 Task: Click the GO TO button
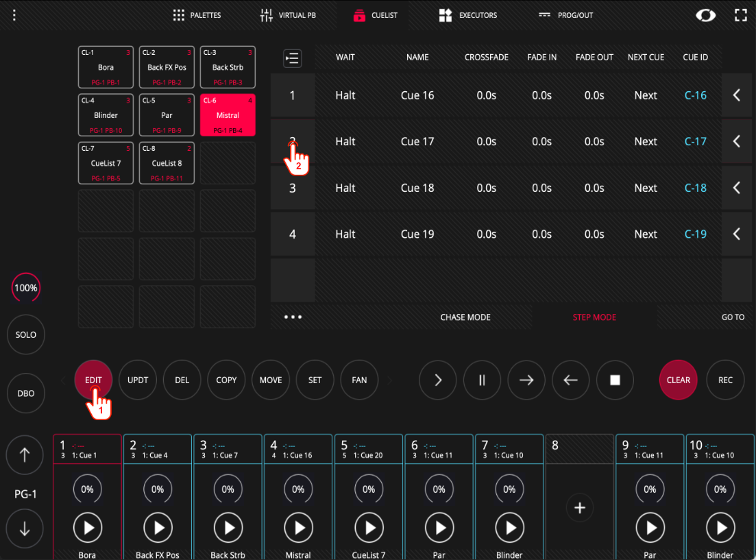click(733, 317)
